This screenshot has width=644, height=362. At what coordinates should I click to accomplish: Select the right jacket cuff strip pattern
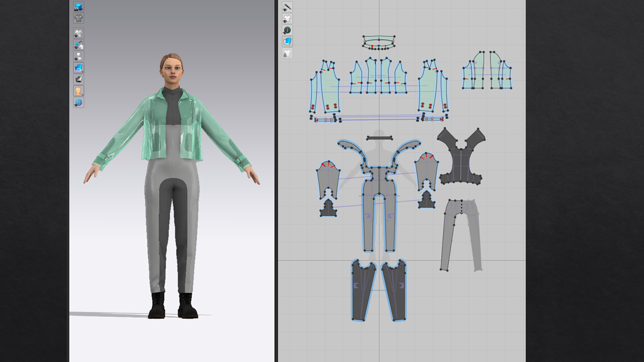[x=432, y=119]
